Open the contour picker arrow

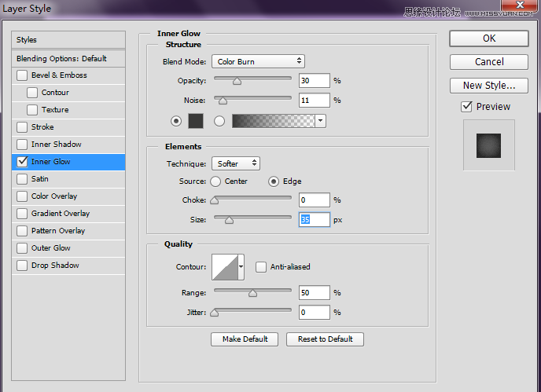(241, 267)
